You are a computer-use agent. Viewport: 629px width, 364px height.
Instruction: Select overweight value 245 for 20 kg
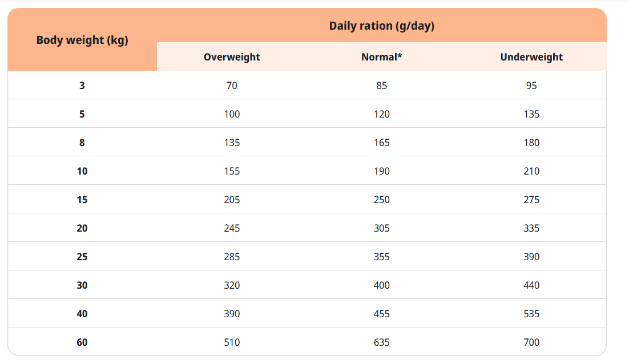point(232,228)
